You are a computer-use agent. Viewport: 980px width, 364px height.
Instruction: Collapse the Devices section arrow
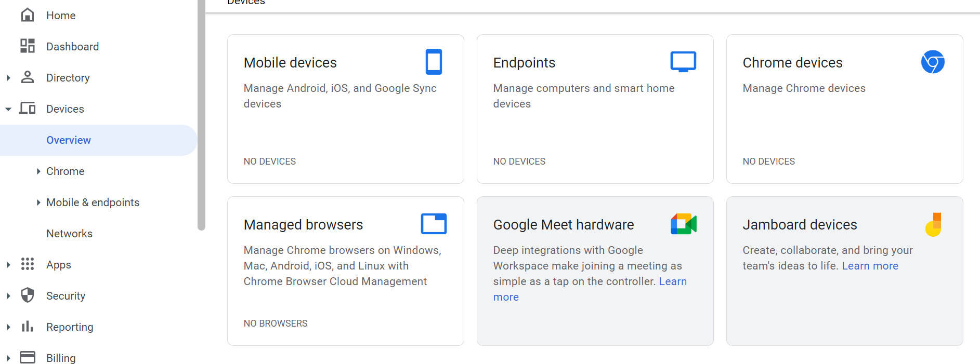point(8,109)
